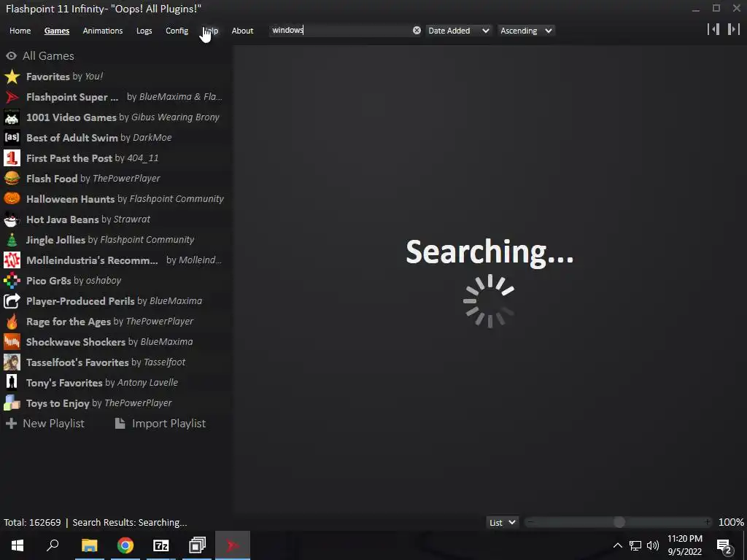Image resolution: width=747 pixels, height=560 pixels.
Task: Click the Flashpoint Super playlist arrow icon
Action: (x=12, y=97)
